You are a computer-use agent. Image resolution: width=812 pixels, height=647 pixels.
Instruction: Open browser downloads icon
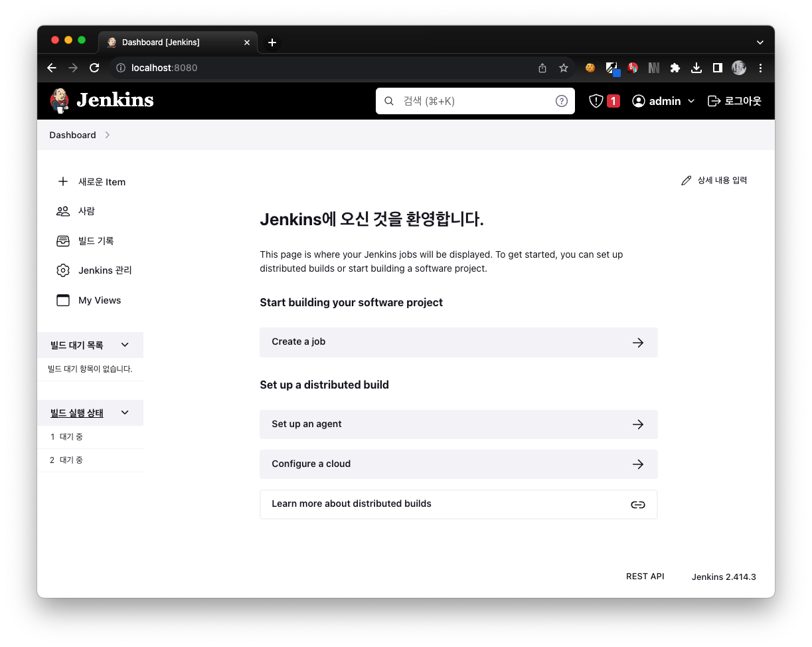pos(696,68)
